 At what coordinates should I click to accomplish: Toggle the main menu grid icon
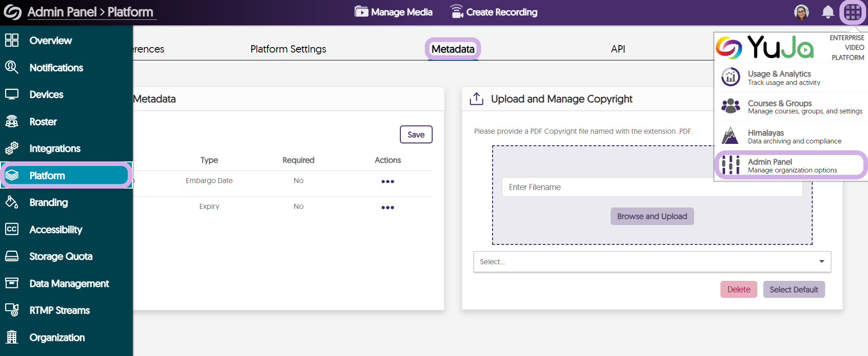pos(852,12)
